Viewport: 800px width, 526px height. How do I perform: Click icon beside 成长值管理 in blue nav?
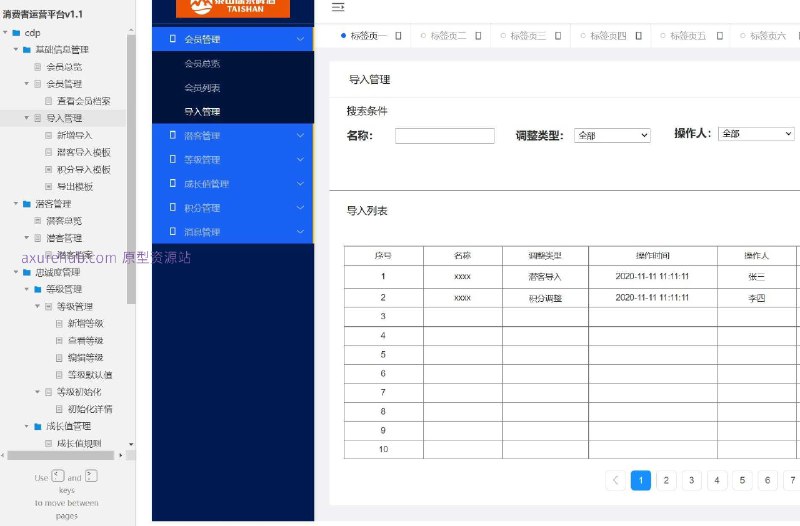tap(172, 183)
